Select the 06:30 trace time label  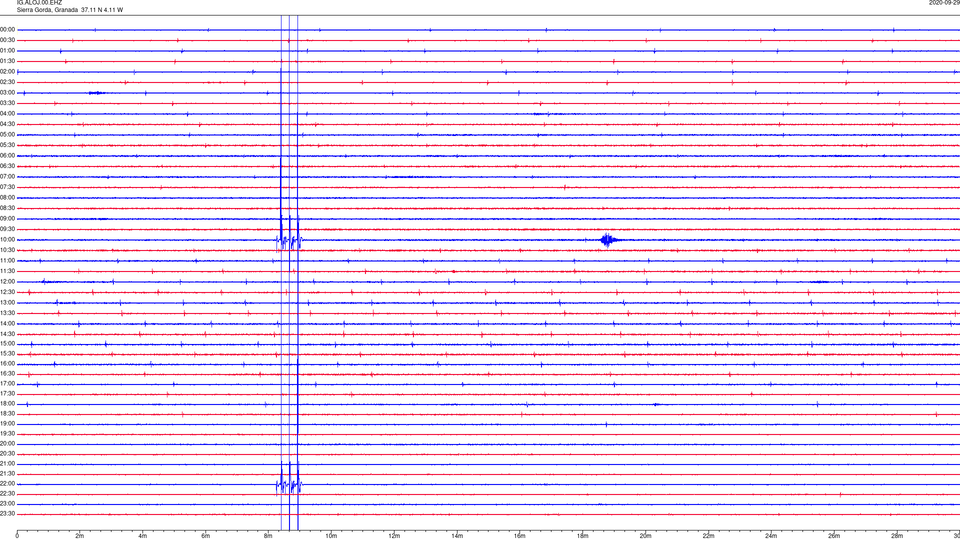click(x=7, y=166)
